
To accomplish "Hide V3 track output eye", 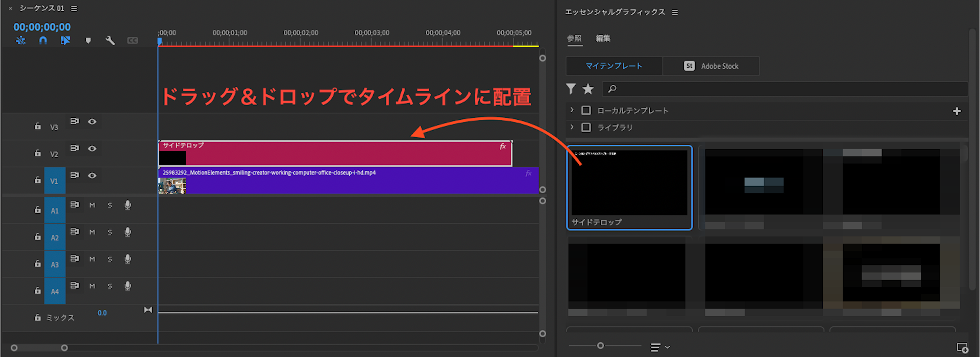I will [92, 121].
